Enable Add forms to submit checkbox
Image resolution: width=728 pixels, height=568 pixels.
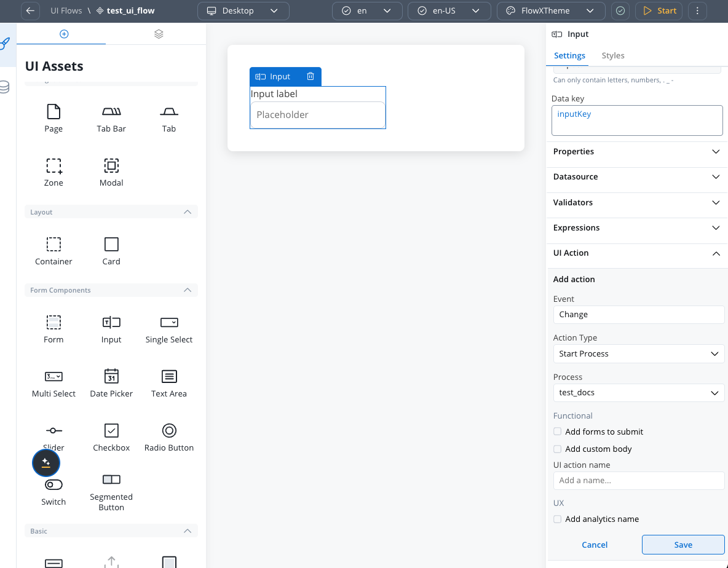pyautogui.click(x=558, y=432)
